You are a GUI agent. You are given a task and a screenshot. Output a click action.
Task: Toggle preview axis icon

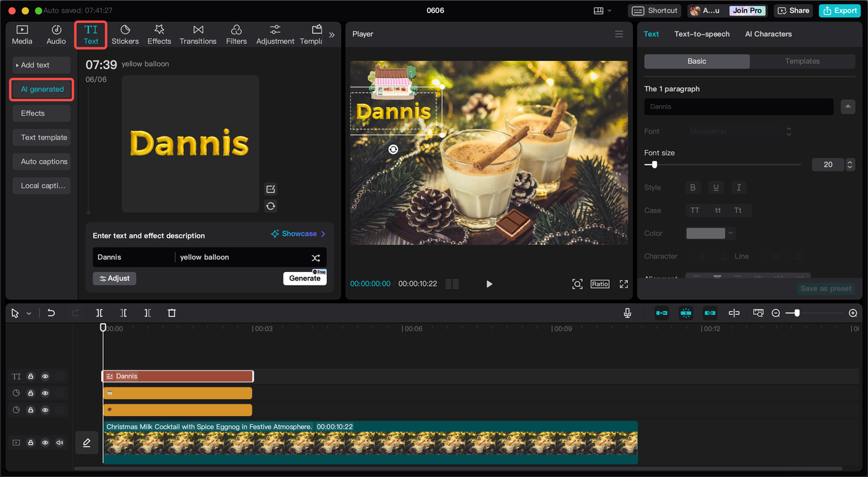point(734,313)
